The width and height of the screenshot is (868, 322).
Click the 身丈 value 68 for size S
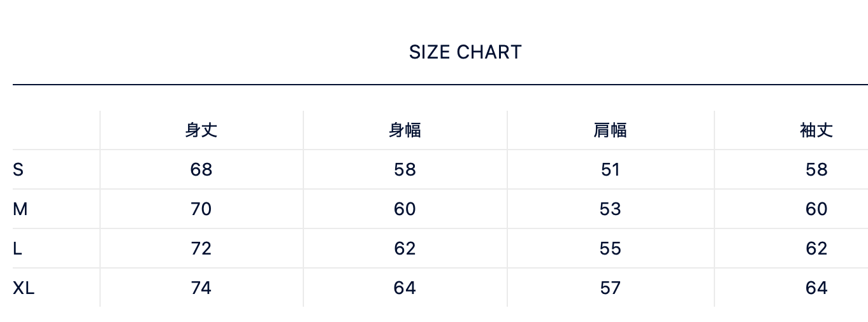(x=201, y=170)
